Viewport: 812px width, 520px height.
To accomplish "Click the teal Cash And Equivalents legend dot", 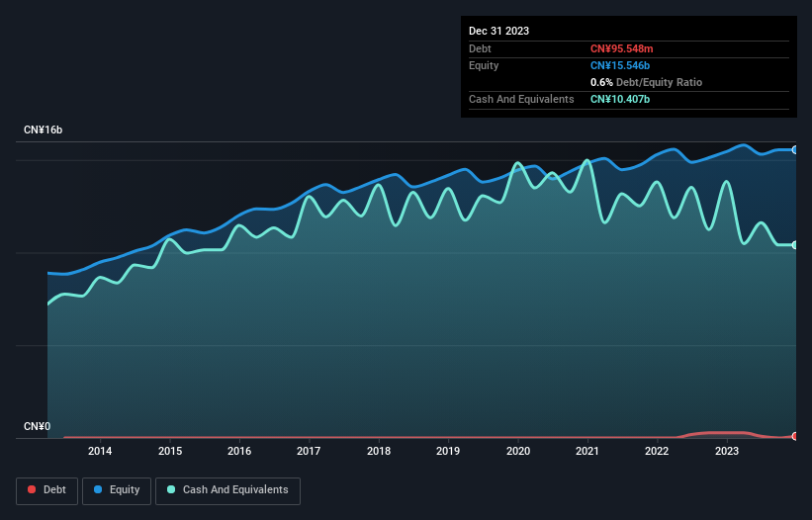I will [171, 489].
